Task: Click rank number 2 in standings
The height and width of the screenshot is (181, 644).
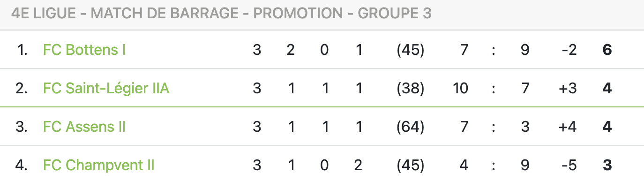Action: tap(22, 88)
